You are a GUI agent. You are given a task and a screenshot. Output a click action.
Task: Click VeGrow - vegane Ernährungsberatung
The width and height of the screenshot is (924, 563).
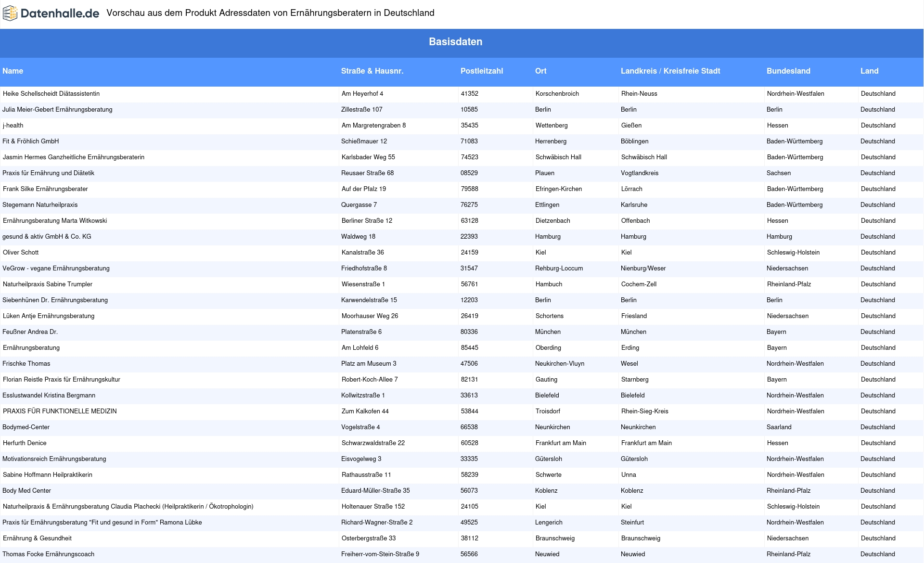point(56,269)
